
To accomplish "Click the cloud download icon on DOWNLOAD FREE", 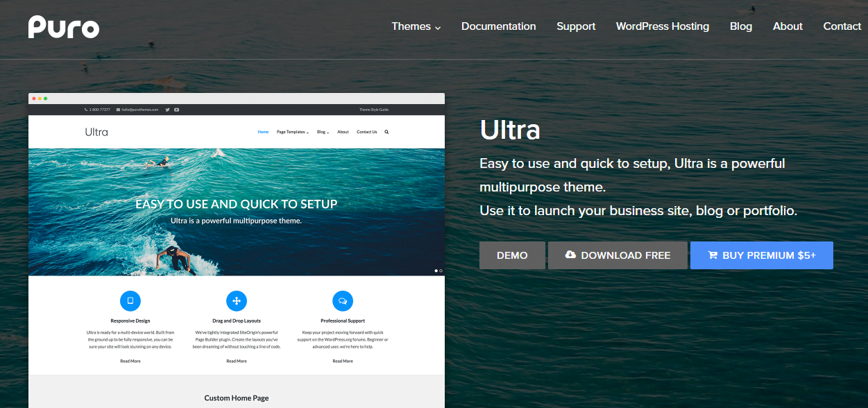I will (570, 255).
